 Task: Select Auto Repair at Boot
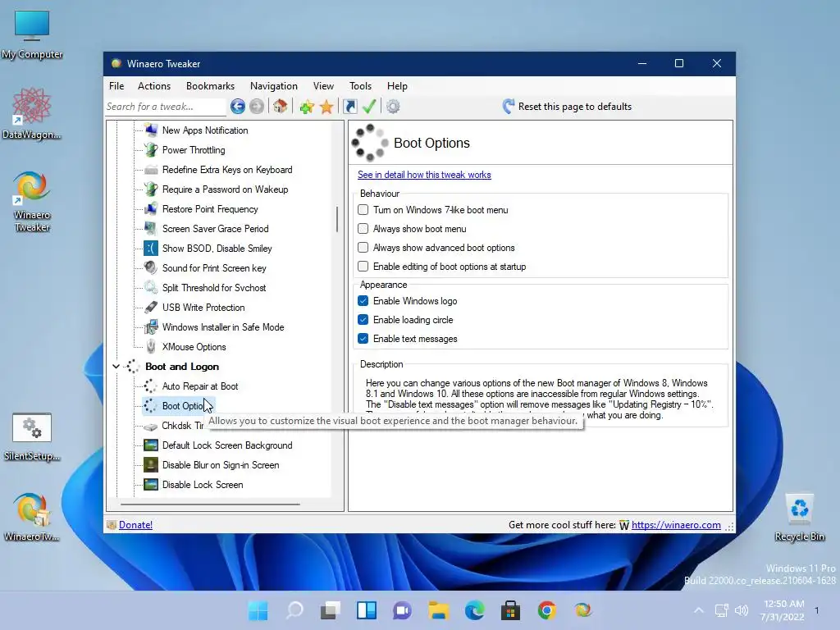(x=200, y=386)
